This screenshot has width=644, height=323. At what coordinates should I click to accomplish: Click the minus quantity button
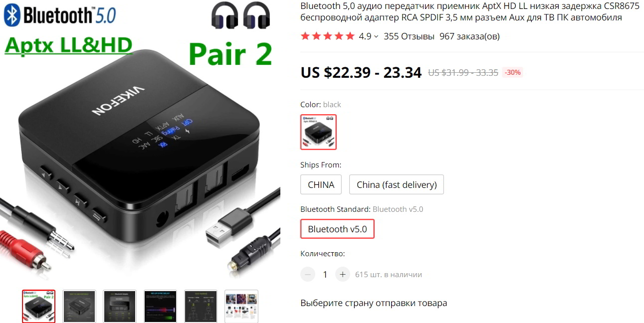[308, 274]
